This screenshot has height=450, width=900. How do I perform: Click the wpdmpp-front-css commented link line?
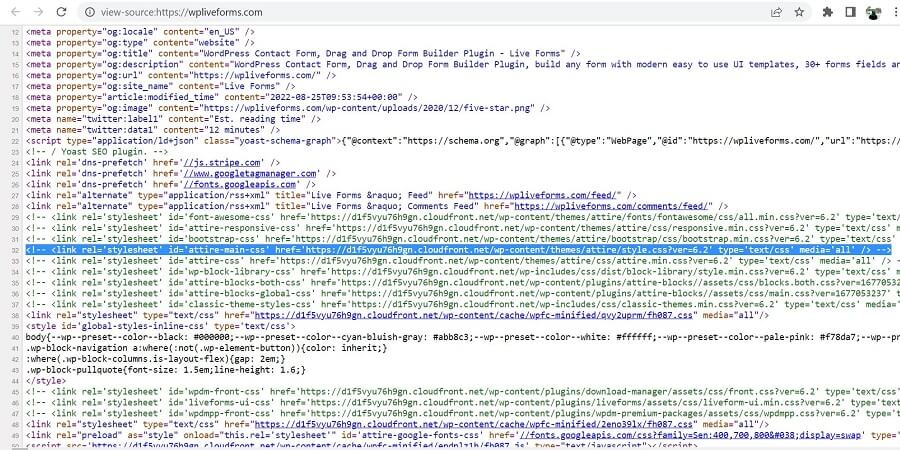pyautogui.click(x=463, y=413)
